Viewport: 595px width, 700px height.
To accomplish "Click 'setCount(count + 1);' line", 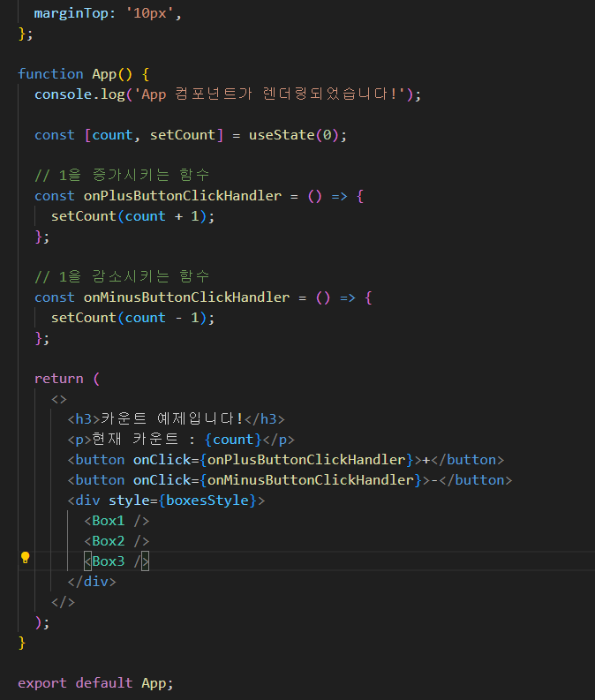I will tap(132, 216).
